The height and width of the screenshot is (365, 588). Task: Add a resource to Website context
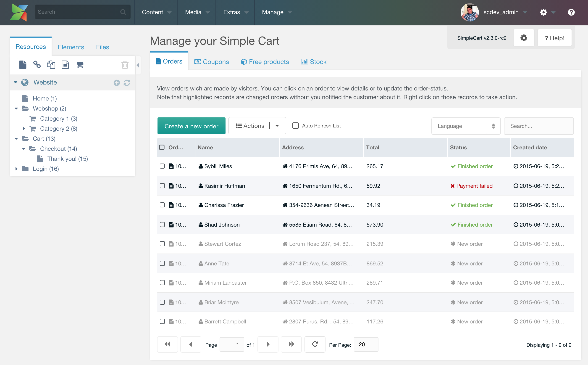pos(117,83)
